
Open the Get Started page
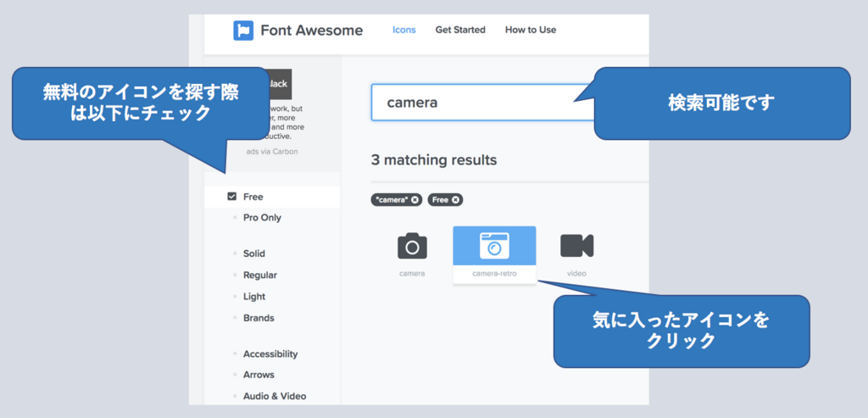460,30
